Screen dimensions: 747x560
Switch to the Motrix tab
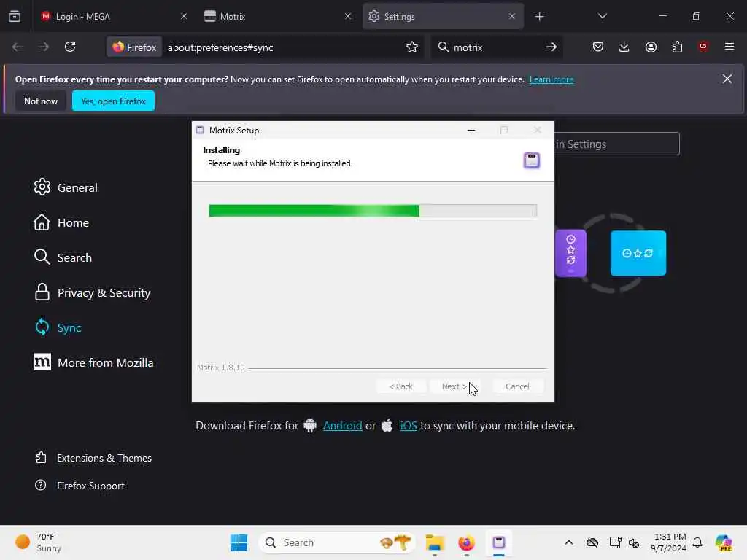coord(277,16)
